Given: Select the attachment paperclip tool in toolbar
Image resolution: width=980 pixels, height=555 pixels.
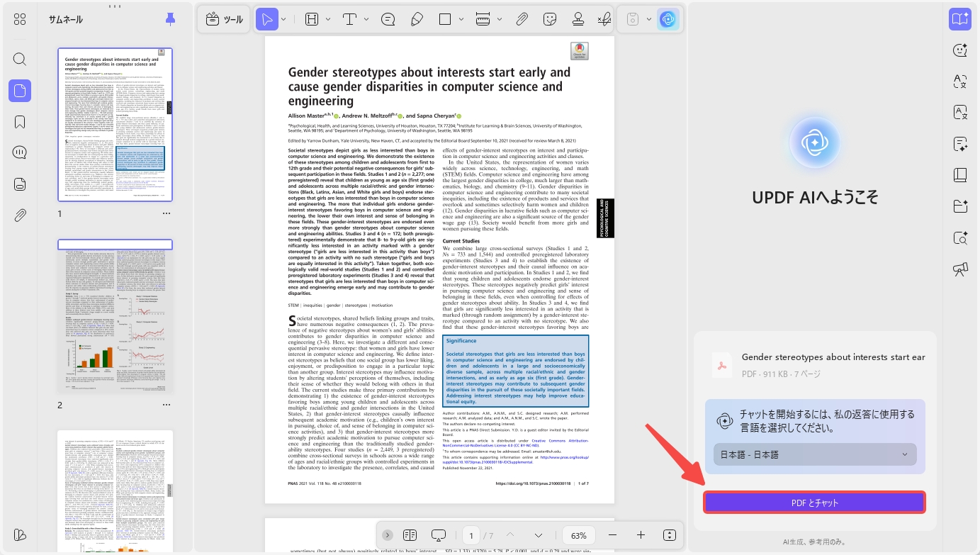Looking at the screenshot, I should point(522,19).
